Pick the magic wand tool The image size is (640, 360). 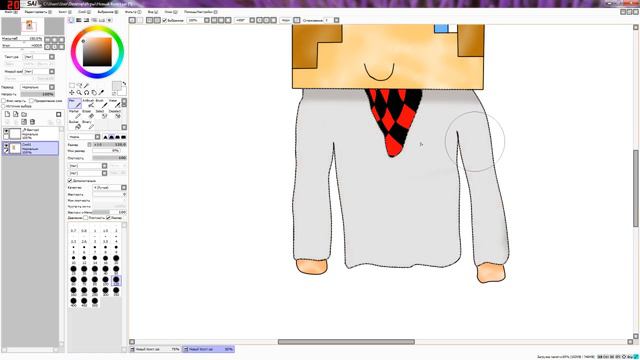[87, 85]
